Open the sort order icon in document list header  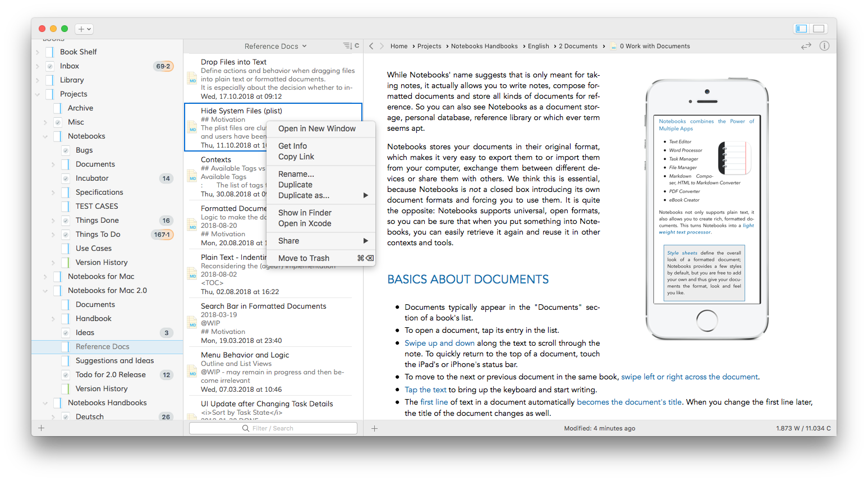click(347, 46)
